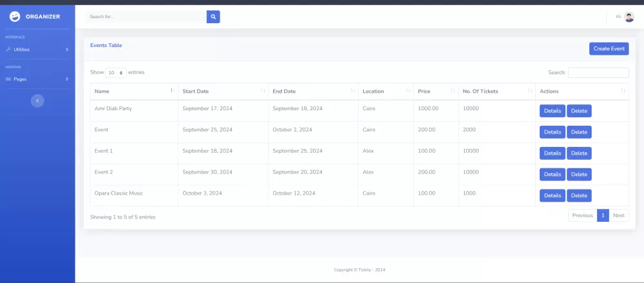The image size is (644, 283).
Task: Click the Pages folder icon
Action: pyautogui.click(x=8, y=79)
